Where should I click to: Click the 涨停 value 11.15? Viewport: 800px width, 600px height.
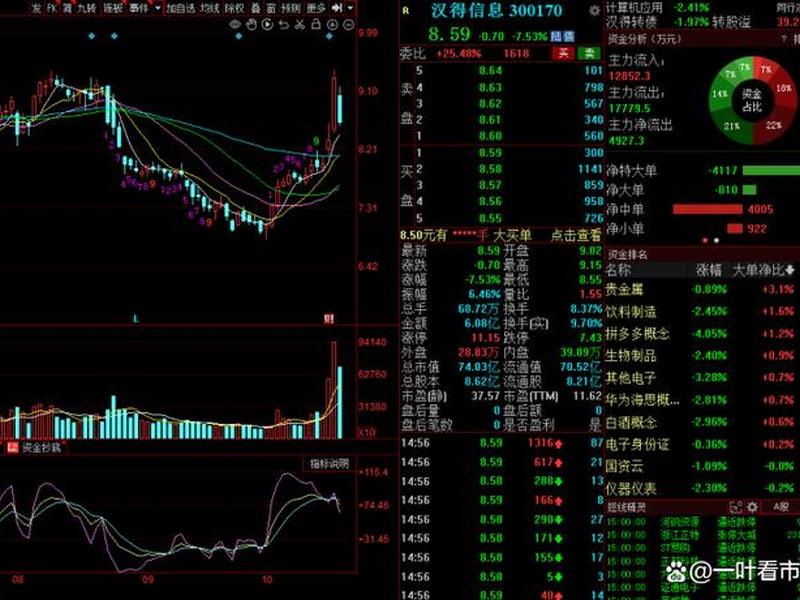[x=485, y=338]
